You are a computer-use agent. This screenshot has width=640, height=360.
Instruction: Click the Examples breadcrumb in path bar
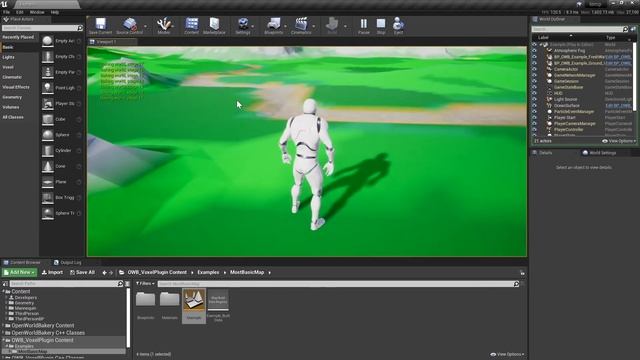tap(208, 272)
